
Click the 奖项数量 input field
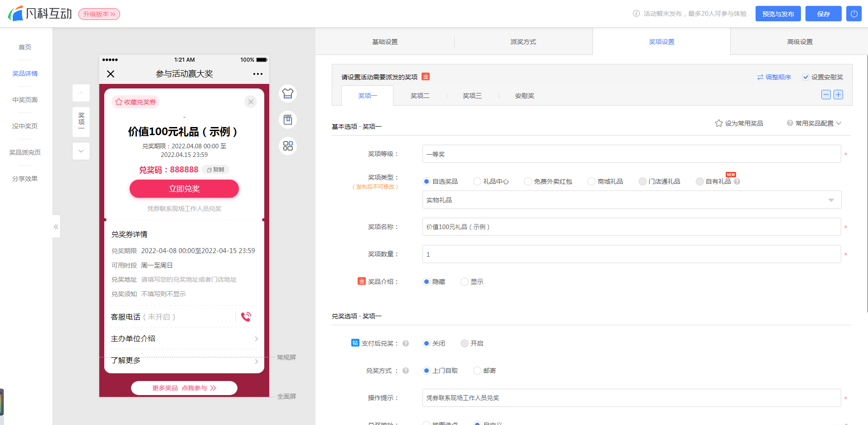(x=632, y=254)
